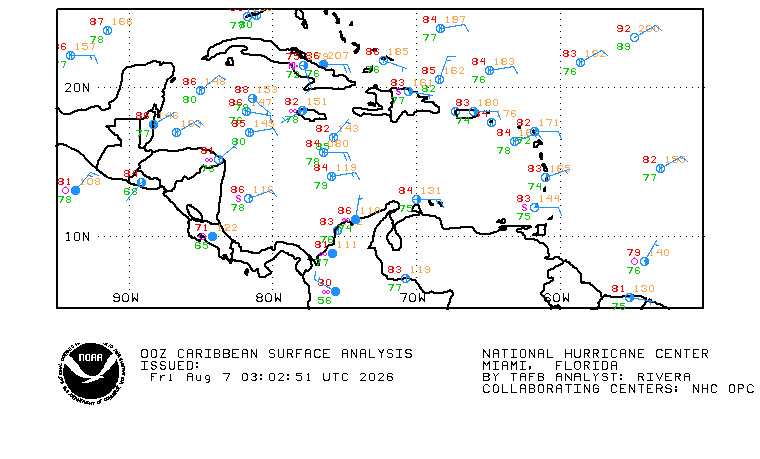The width and height of the screenshot is (760, 459).
Task: Click the station marker labeled 81 130
Action: pyautogui.click(x=629, y=298)
